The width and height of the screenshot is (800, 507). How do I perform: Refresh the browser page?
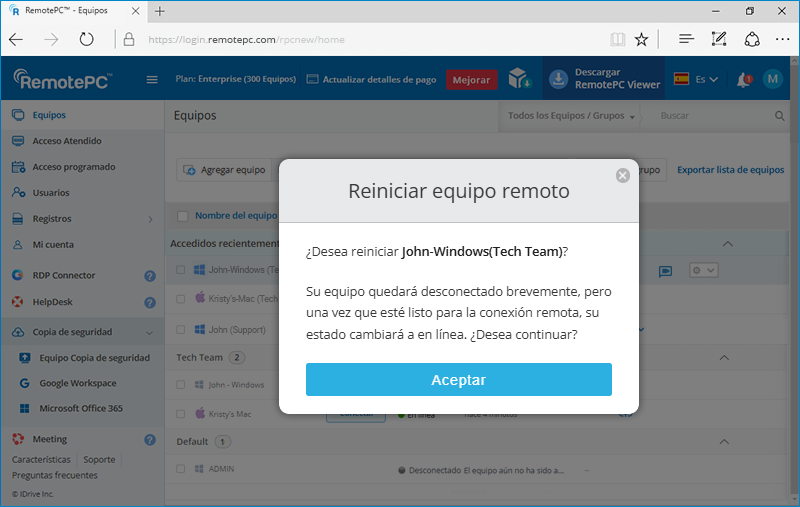point(86,39)
